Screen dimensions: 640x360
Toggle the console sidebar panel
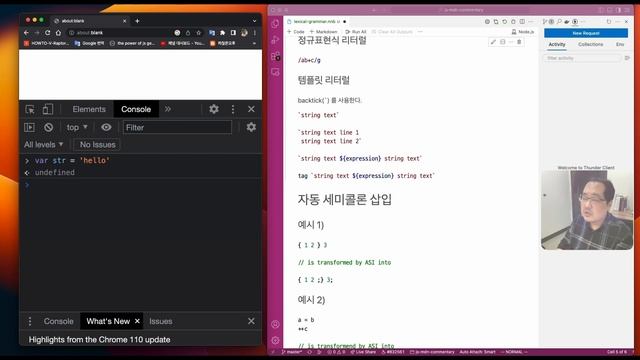coord(29,127)
